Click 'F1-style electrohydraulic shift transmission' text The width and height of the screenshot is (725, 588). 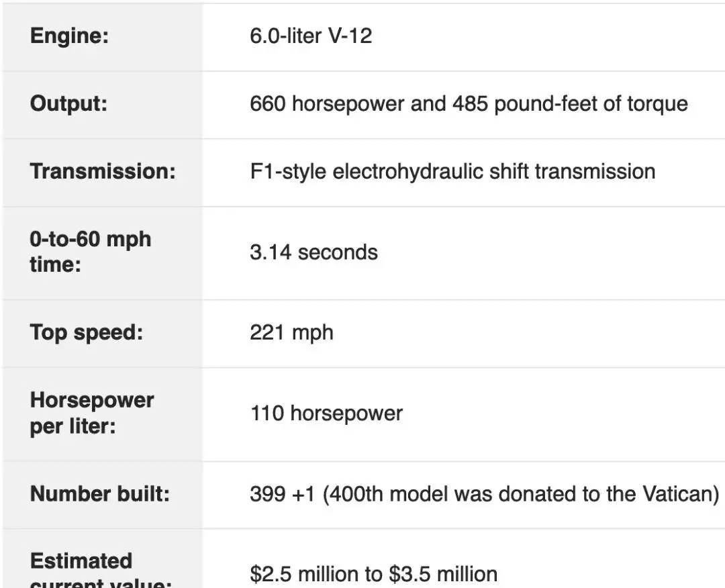click(452, 172)
